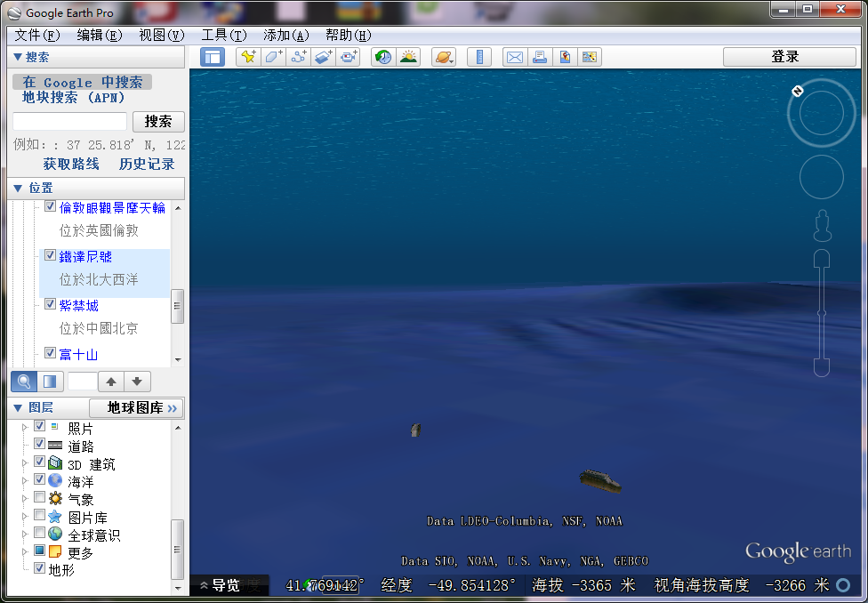868x603 pixels.
Task: Open the 地球图库 button
Action: [136, 408]
